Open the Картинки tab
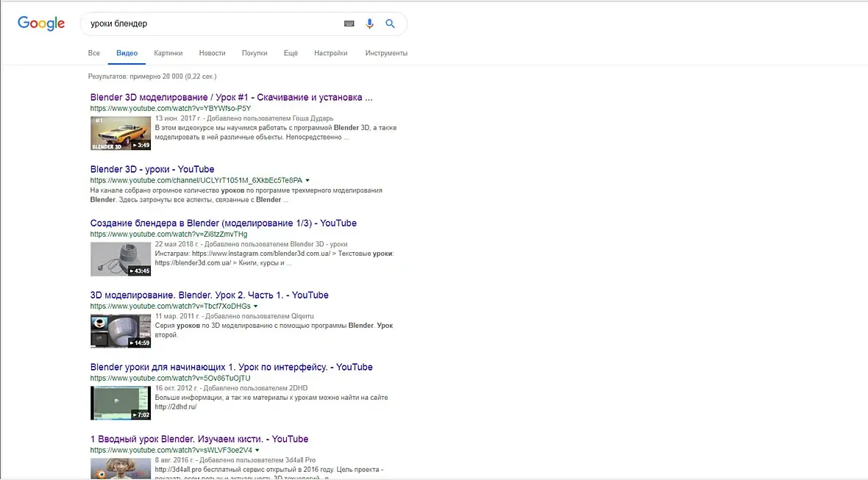The height and width of the screenshot is (480, 868). 168,53
